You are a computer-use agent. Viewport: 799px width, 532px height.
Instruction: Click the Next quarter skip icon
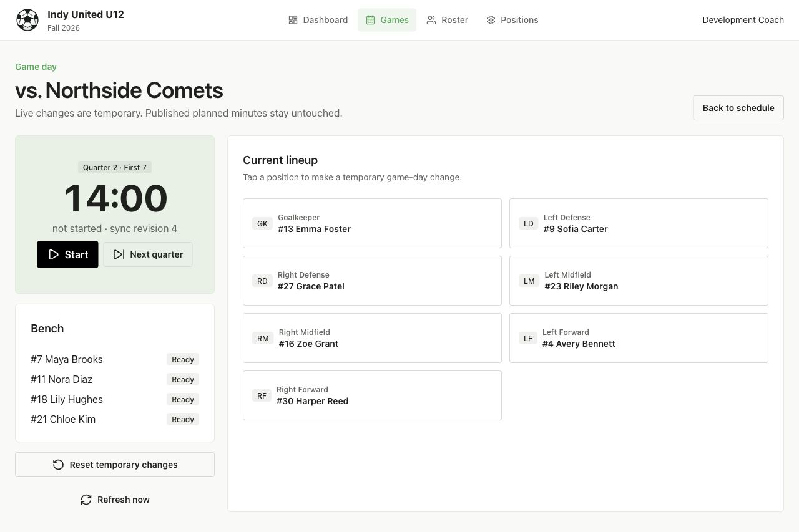pos(119,254)
